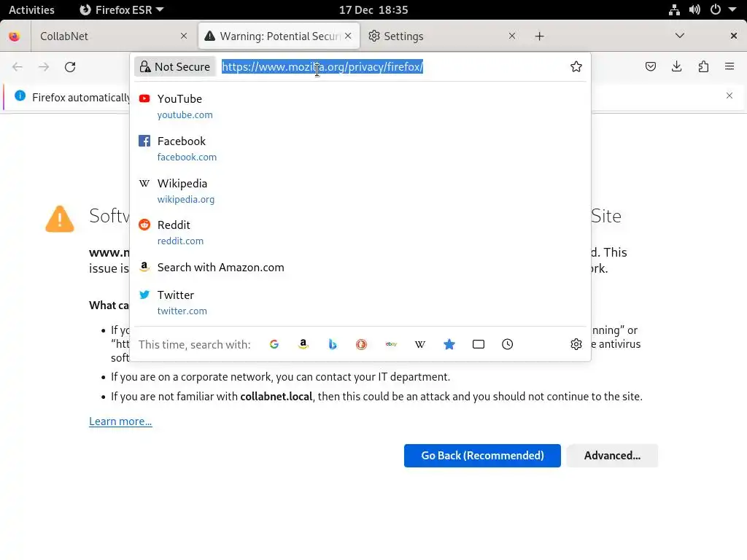Image resolution: width=747 pixels, height=560 pixels.
Task: Search bookmarks with star shortcut
Action: click(x=449, y=344)
